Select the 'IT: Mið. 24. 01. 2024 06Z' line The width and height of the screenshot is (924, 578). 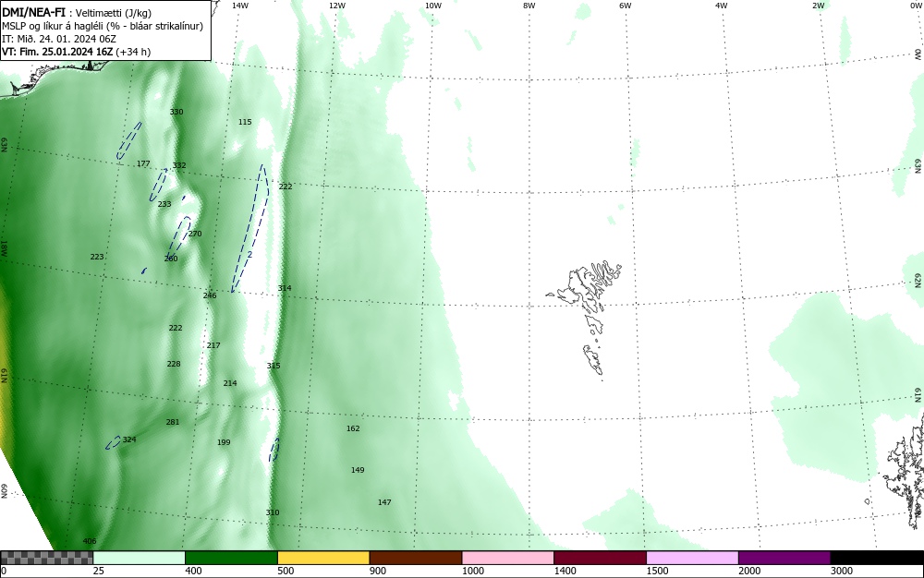pos(59,39)
